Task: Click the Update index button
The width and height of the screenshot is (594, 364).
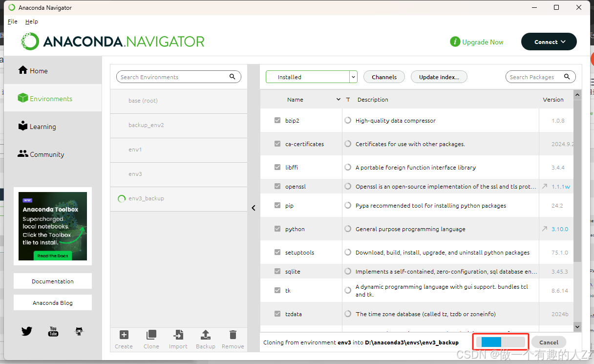Action: click(x=439, y=77)
